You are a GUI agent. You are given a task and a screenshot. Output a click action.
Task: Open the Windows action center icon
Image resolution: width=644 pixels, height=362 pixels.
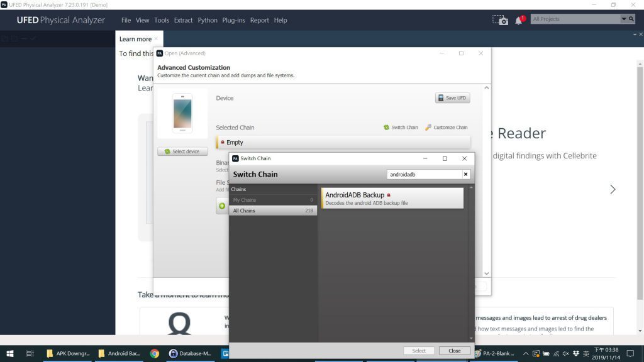[630, 353]
